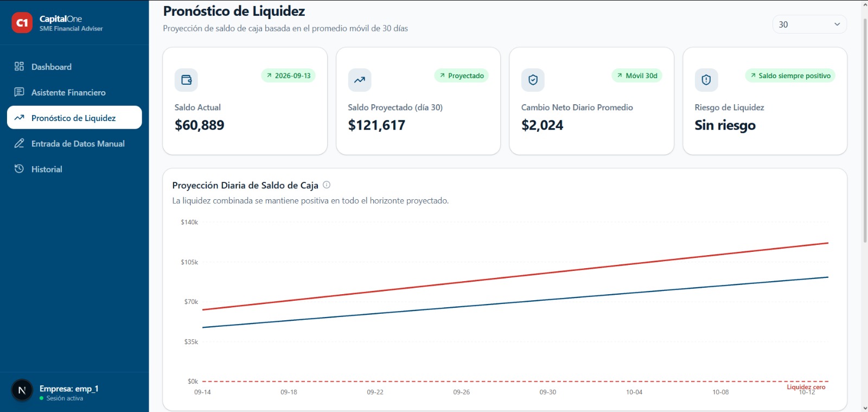
Task: Click the info icon beside chart title
Action: tap(327, 185)
